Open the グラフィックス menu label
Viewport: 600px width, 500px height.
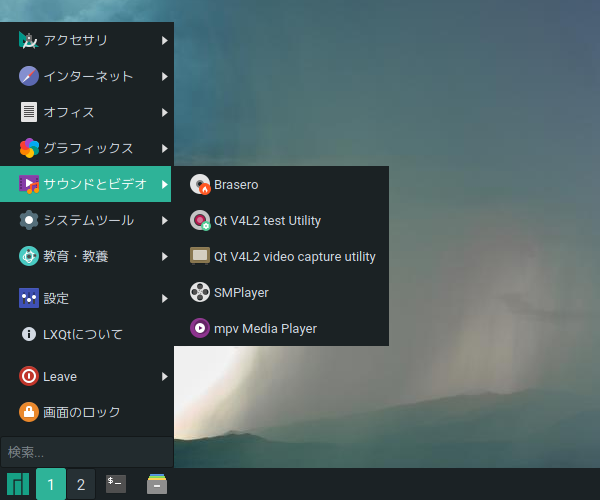[x=88, y=148]
